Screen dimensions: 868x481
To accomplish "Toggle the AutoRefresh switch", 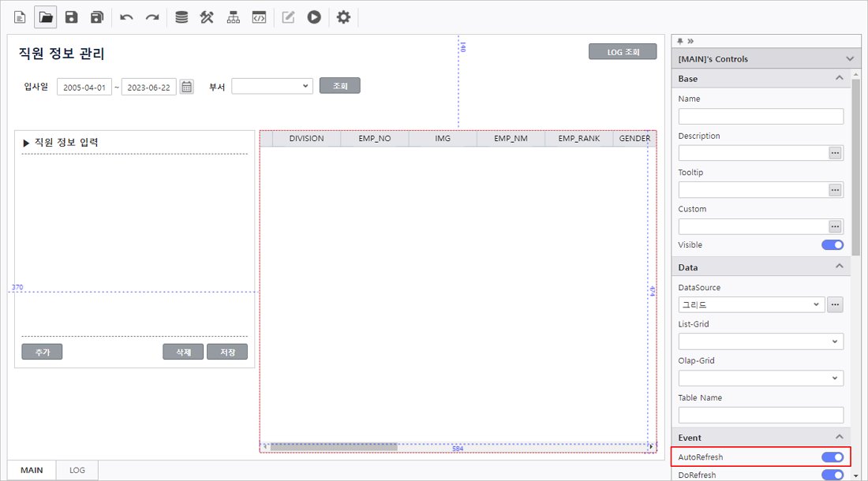I will point(832,457).
